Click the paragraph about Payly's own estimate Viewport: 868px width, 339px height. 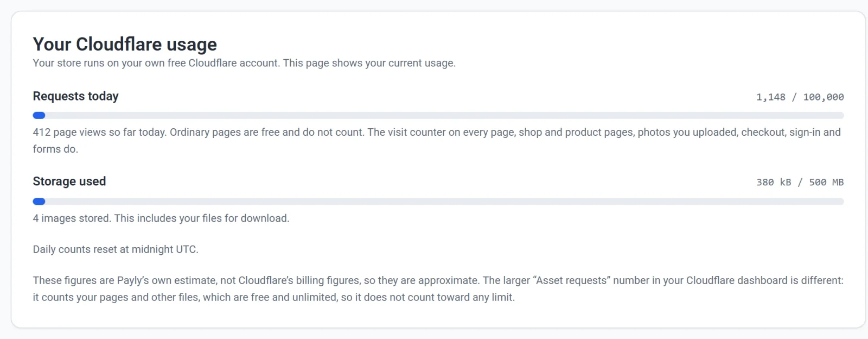click(x=438, y=288)
